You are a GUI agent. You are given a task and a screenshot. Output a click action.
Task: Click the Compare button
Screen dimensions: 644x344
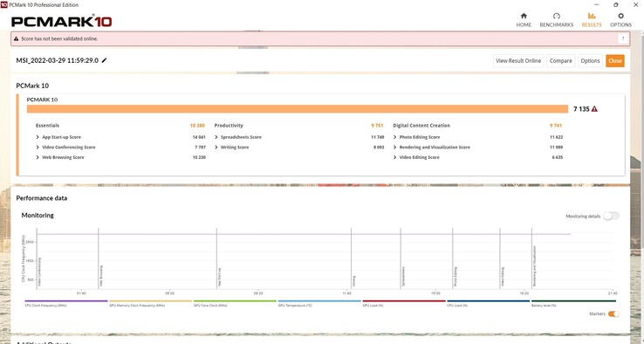[560, 61]
